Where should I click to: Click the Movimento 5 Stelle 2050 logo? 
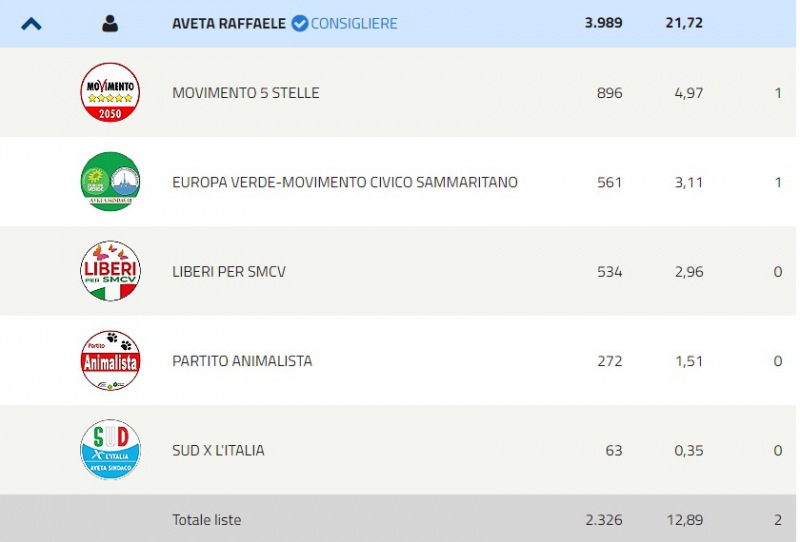(x=110, y=93)
